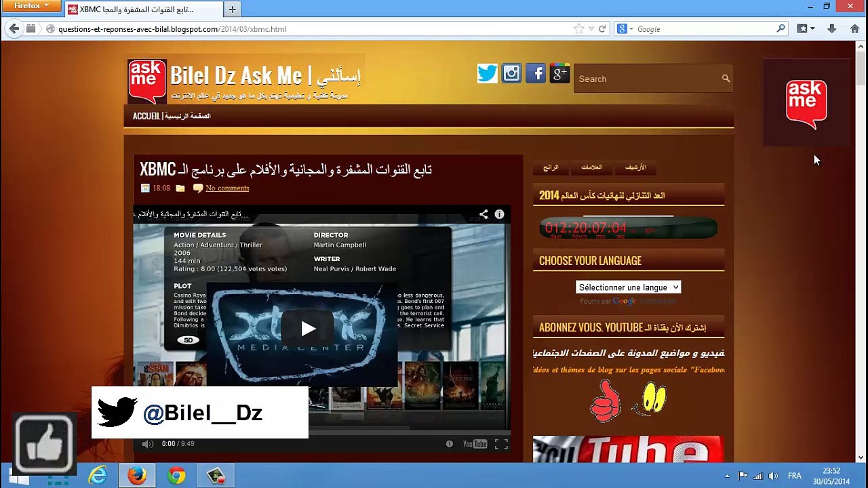
Task: Switch to the العلامات sidebar tab
Action: [x=591, y=167]
